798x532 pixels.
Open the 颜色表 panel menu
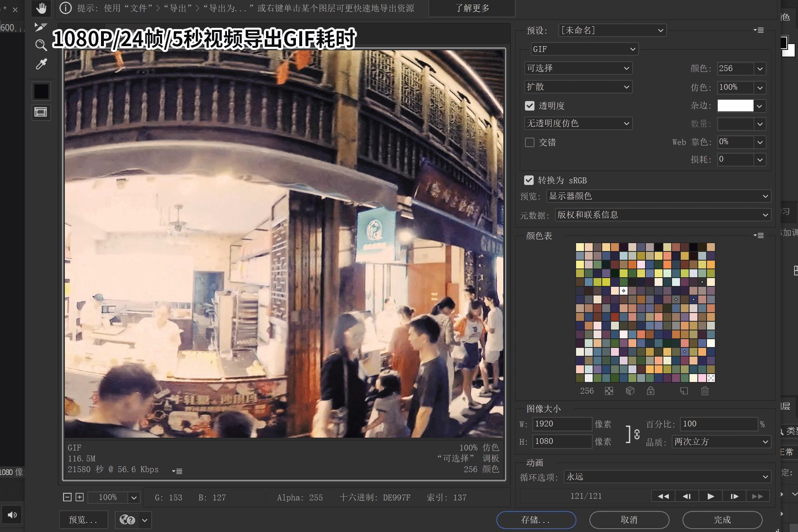(759, 236)
